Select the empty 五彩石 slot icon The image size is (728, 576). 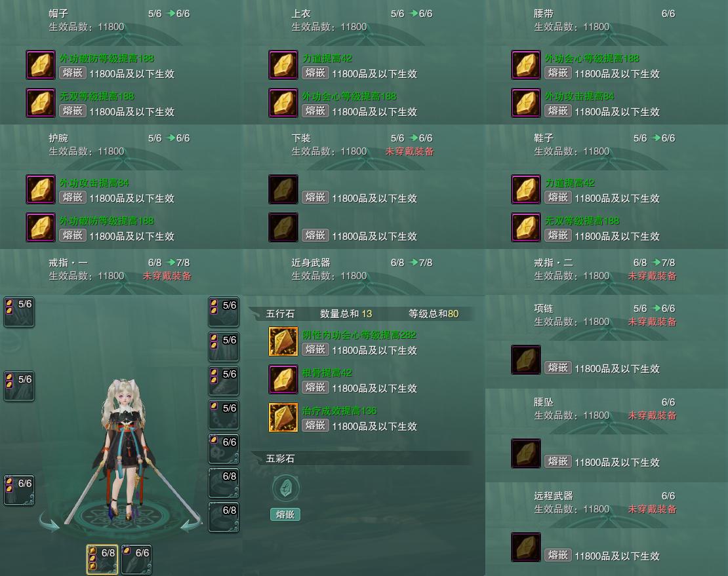tap(285, 488)
